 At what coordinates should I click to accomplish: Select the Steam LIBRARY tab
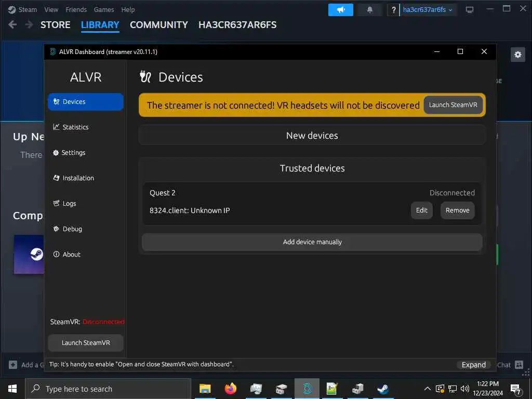point(100,25)
